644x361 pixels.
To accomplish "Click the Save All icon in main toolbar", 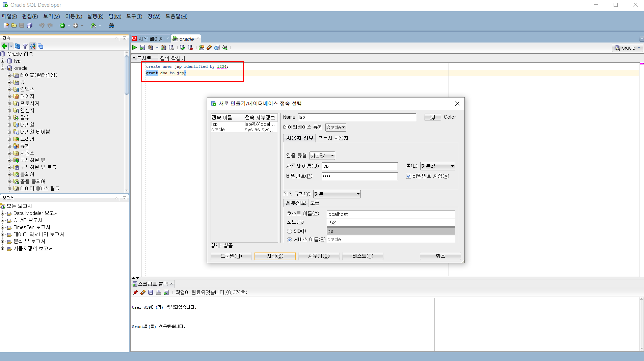I will 30,26.
